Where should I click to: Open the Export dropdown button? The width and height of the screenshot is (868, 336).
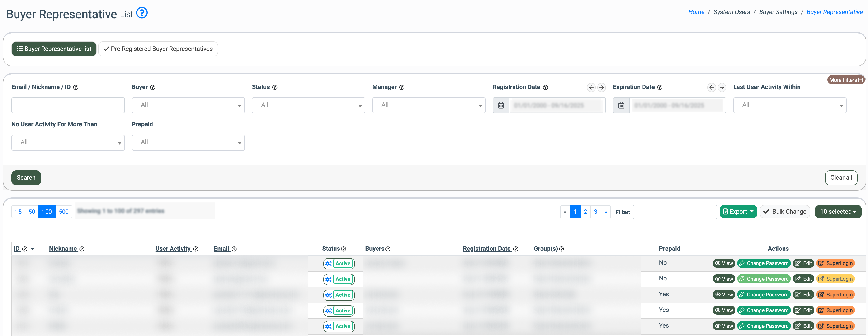click(x=738, y=212)
